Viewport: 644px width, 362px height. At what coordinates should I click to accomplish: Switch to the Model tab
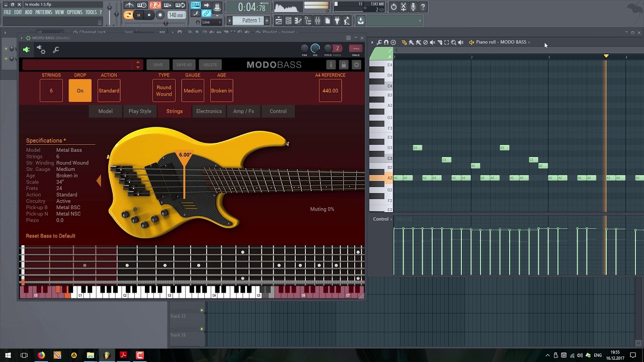point(105,111)
